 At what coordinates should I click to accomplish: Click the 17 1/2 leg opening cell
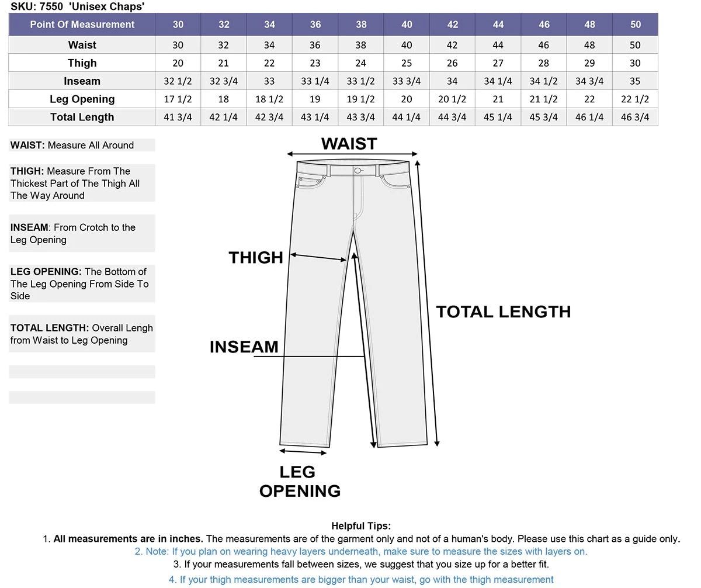tap(178, 99)
